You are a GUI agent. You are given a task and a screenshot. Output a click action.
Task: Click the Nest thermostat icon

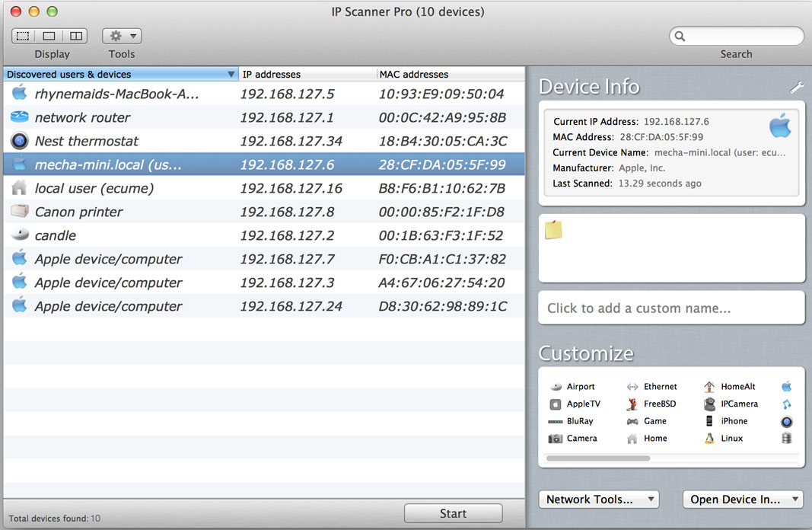click(x=20, y=140)
